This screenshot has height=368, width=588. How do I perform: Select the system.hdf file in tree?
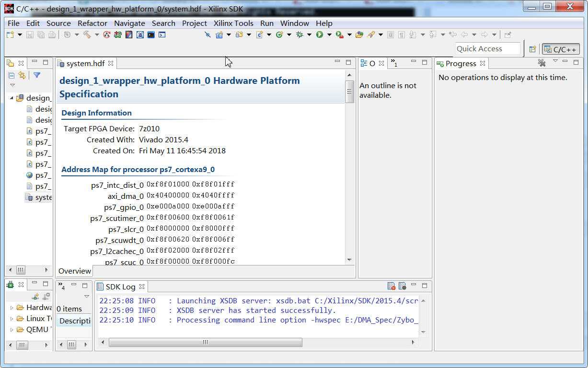pos(39,197)
